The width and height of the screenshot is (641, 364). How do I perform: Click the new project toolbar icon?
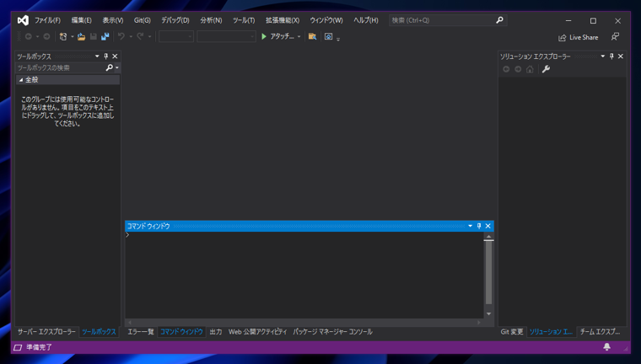click(63, 37)
